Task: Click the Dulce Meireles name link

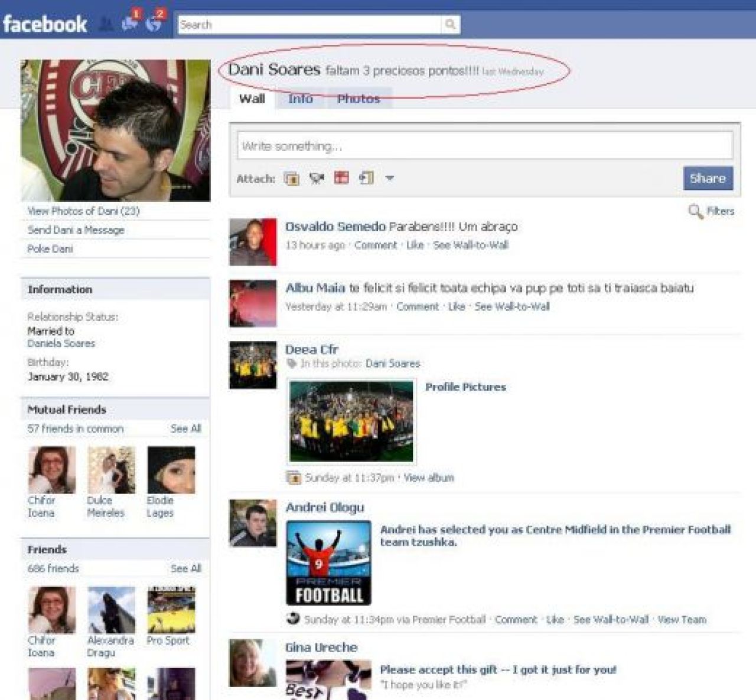Action: pos(106,506)
